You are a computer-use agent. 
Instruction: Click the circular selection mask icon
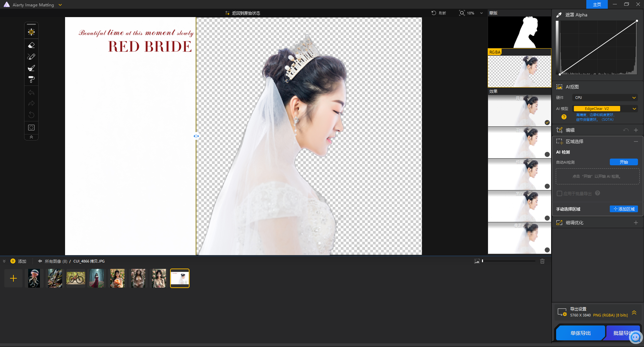(31, 128)
